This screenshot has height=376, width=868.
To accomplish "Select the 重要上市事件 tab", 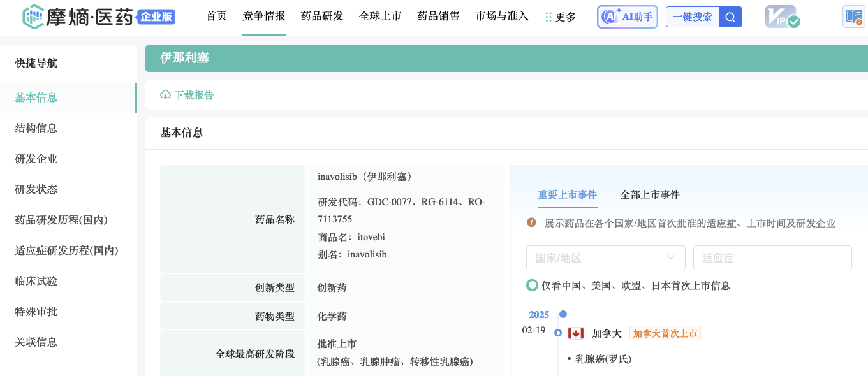I will pyautogui.click(x=567, y=194).
